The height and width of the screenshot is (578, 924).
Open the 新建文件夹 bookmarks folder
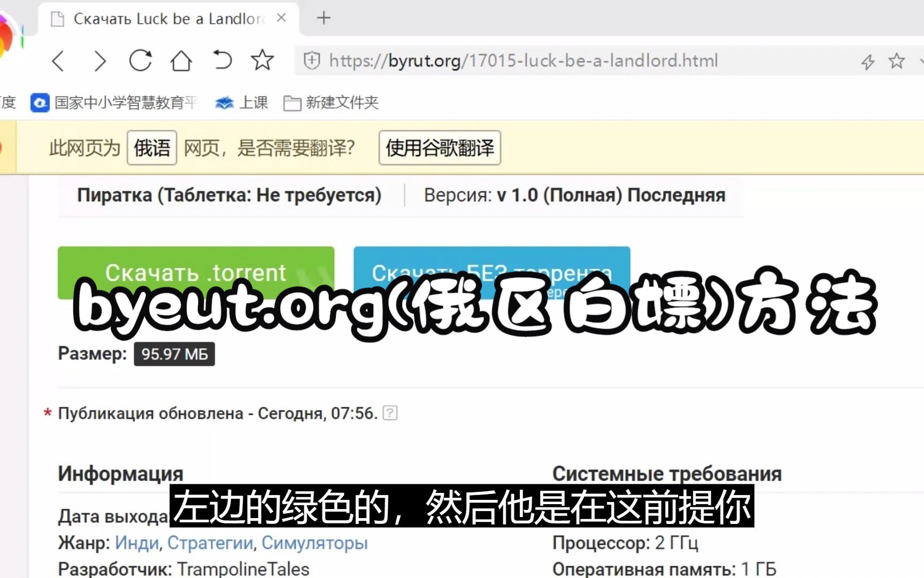click(x=330, y=102)
